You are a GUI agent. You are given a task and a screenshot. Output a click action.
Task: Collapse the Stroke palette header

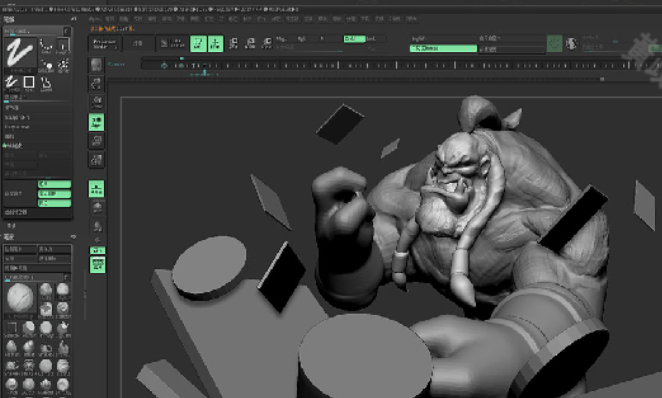(9, 19)
